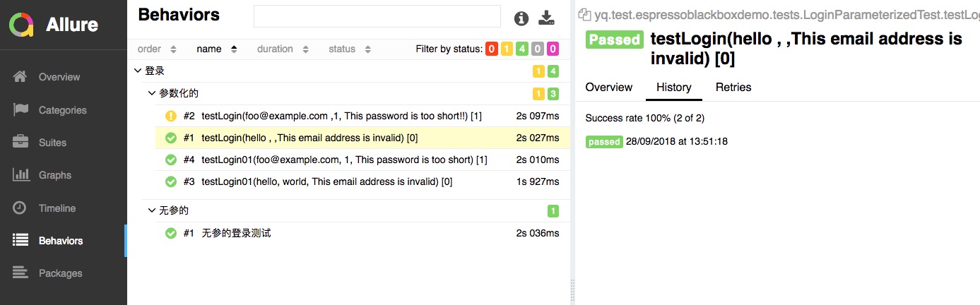Click the search input field
Viewport: 980px width, 305px height.
tap(377, 16)
